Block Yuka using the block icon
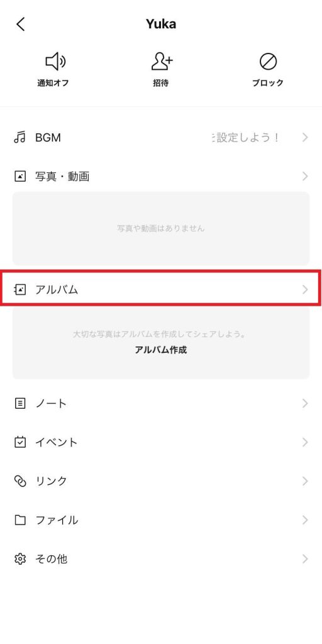The image size is (322, 644). 268,62
